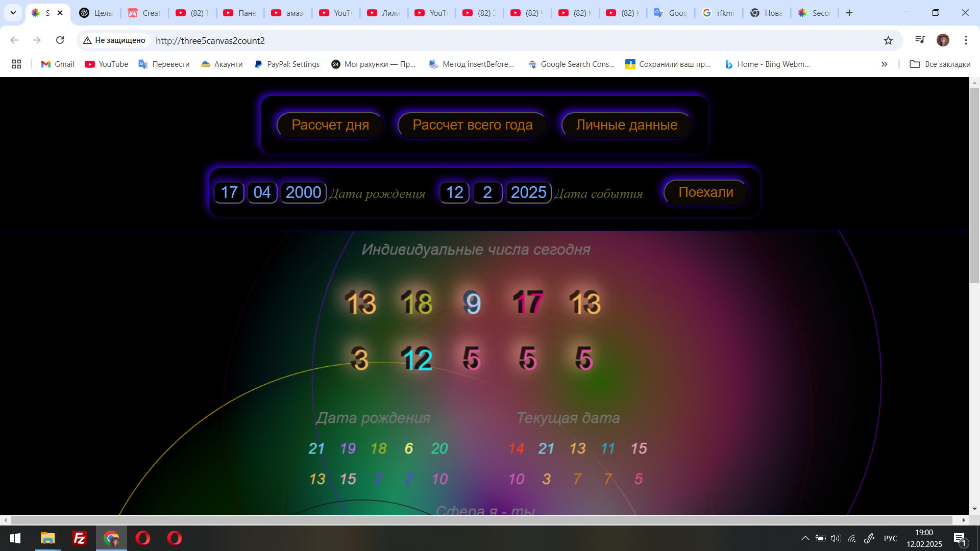Open Home - Bing Webmaster bookmark
The height and width of the screenshot is (551, 980).
[x=767, y=64]
